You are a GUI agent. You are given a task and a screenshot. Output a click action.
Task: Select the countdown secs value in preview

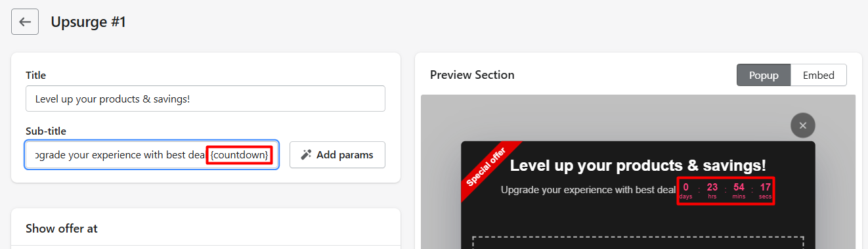[x=766, y=191]
